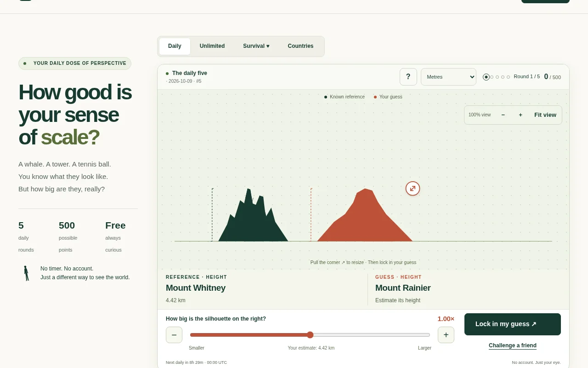Open the Challenge a friend link
Viewport: 588px width, 368px height.
[x=513, y=345]
